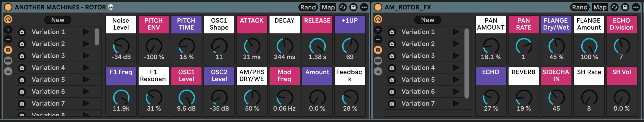Add macro plus icon in ROTOR rack

pyautogui.click(x=8, y=30)
